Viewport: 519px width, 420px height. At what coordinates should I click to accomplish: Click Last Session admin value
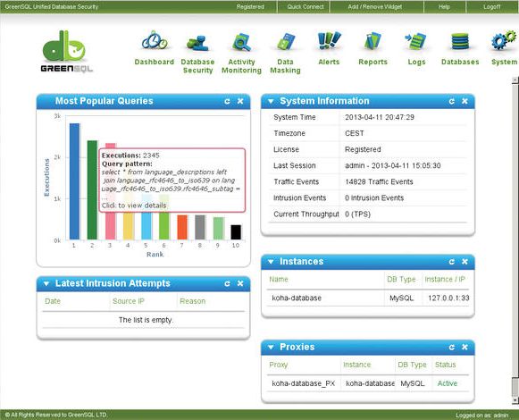point(392,166)
